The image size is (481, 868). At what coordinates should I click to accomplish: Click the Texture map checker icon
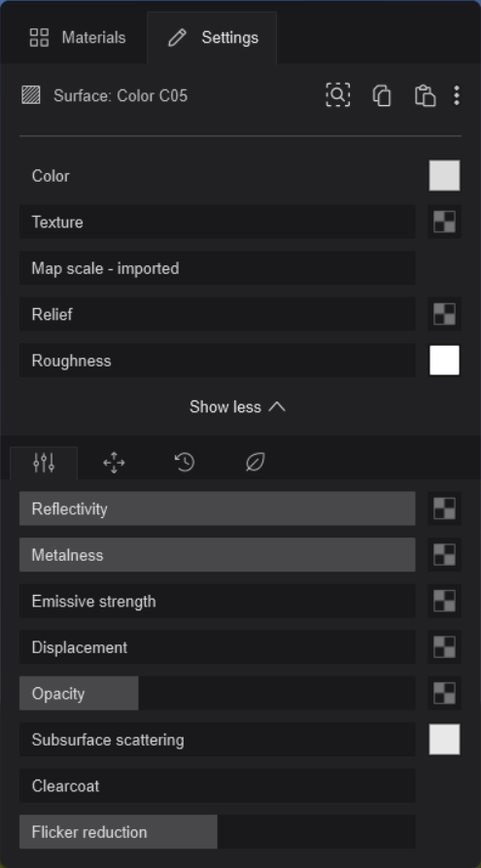(444, 222)
